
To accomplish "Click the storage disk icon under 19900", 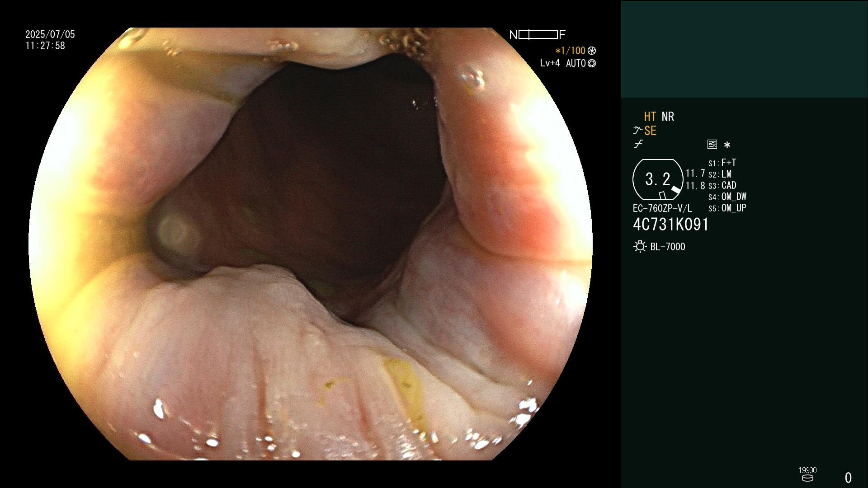I will 807,478.
